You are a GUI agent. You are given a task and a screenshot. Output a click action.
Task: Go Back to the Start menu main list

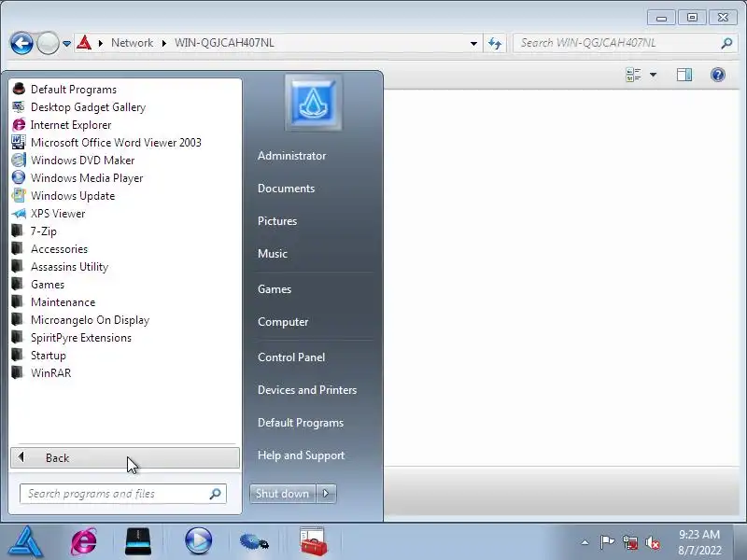point(125,457)
